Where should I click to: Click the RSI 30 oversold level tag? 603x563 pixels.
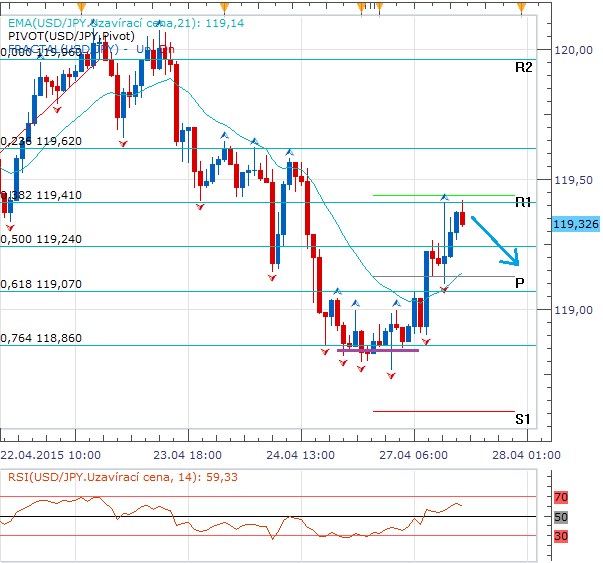tap(561, 536)
